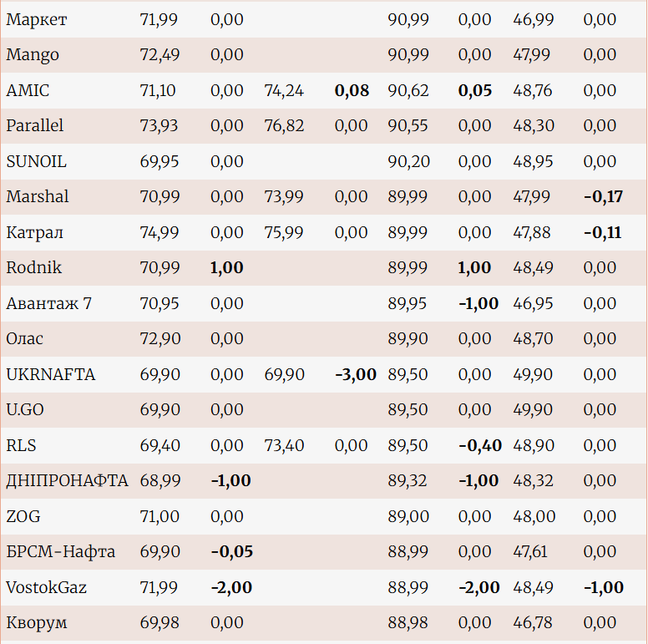648x644 pixels.
Task: Select the Катрал station name
Action: pyautogui.click(x=34, y=232)
